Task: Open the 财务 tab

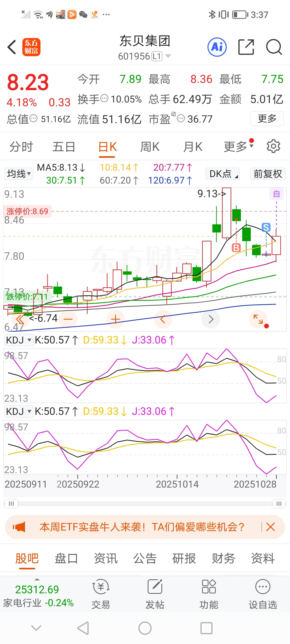Action: point(223,559)
